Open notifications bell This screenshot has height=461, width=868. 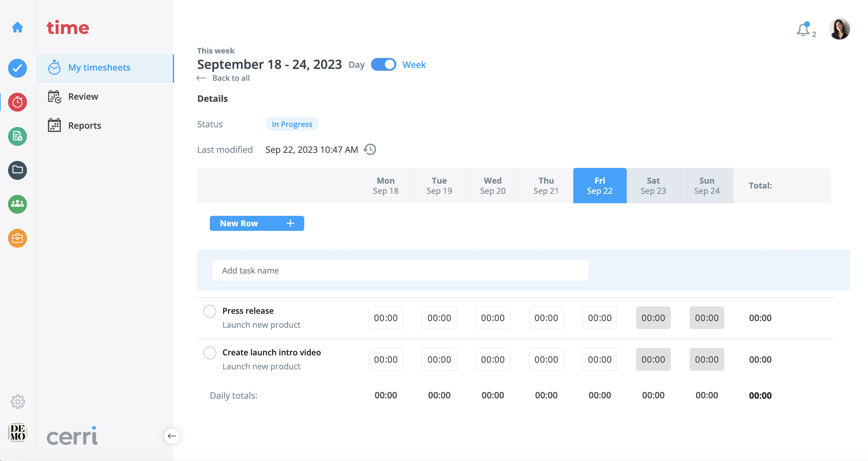(x=803, y=30)
